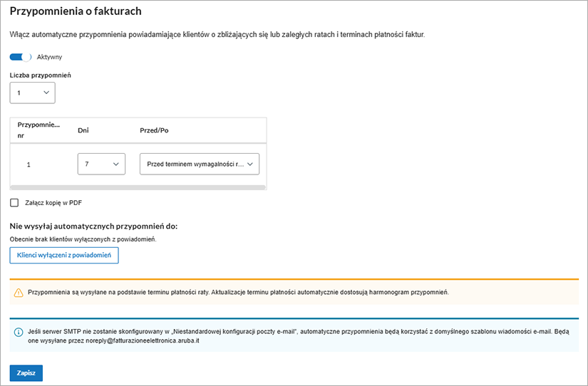
Task: Open the Przed terminem wymagalności dropdown
Action: tap(200, 165)
